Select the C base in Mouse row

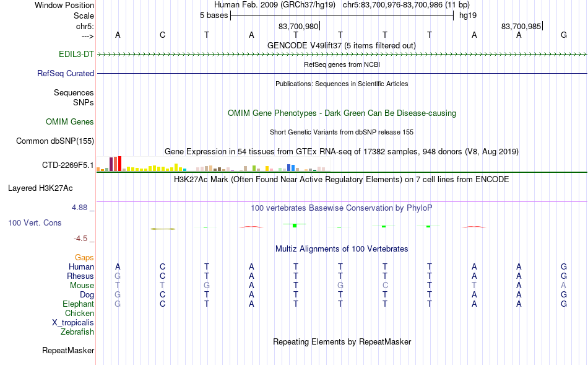[385, 286]
